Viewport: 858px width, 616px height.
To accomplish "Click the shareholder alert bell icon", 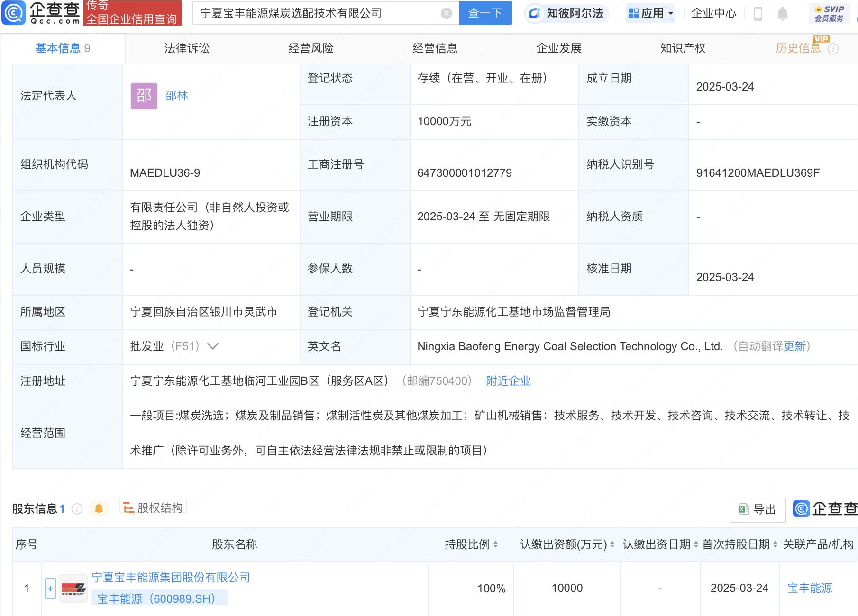I will pos(99,508).
